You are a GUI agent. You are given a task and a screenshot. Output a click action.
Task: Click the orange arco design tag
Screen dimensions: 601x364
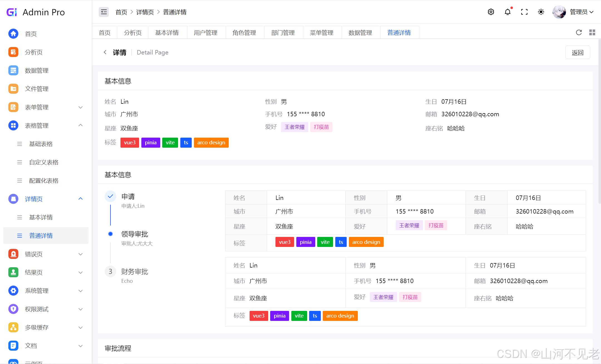pyautogui.click(x=211, y=142)
